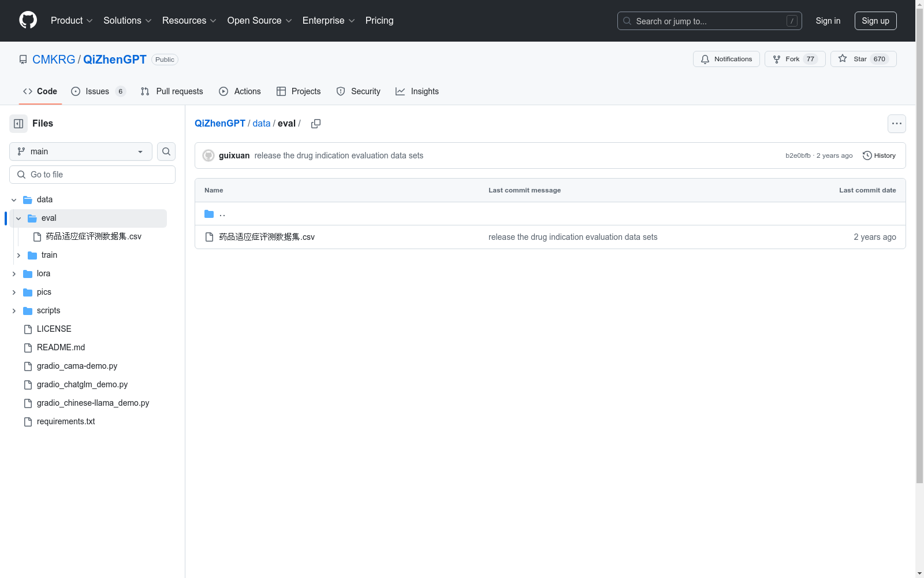
Task: Click the Fork count 77
Action: 810,59
